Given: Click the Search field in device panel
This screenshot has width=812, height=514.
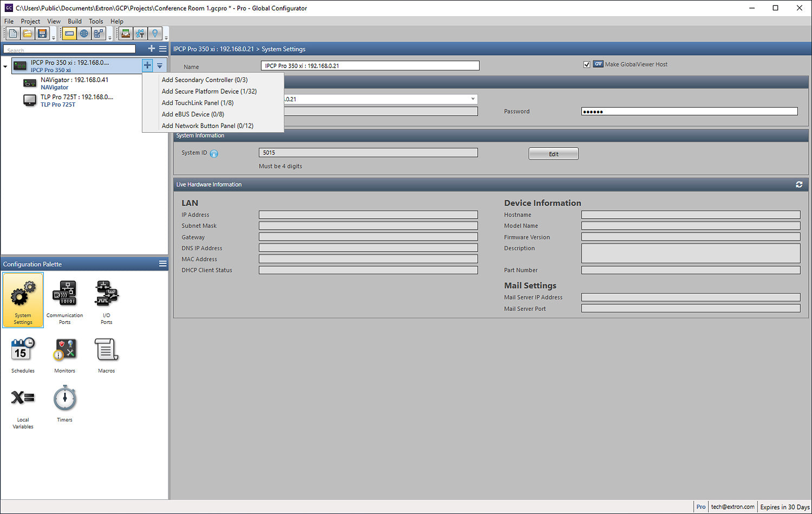Looking at the screenshot, I should point(69,49).
